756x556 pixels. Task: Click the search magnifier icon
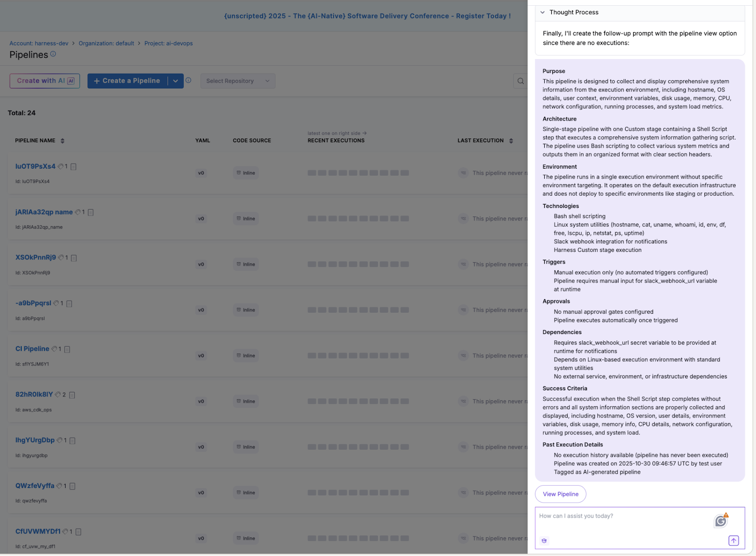(520, 81)
